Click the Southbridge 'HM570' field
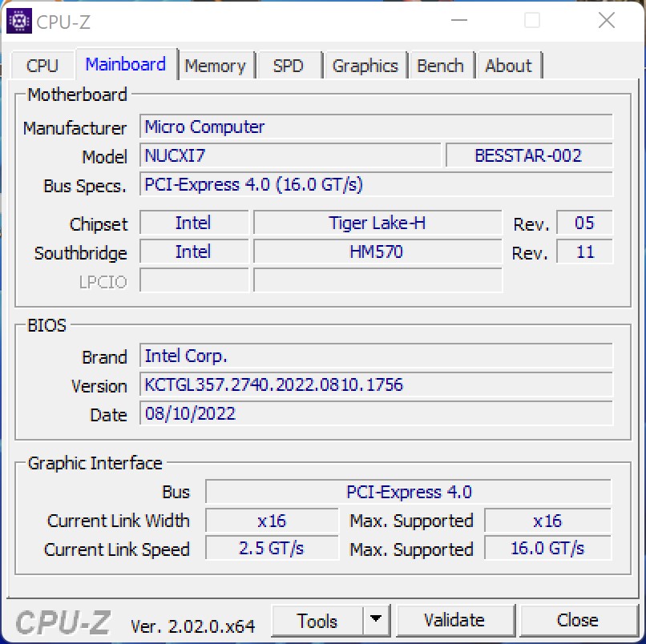The width and height of the screenshot is (646, 644). pos(378,252)
